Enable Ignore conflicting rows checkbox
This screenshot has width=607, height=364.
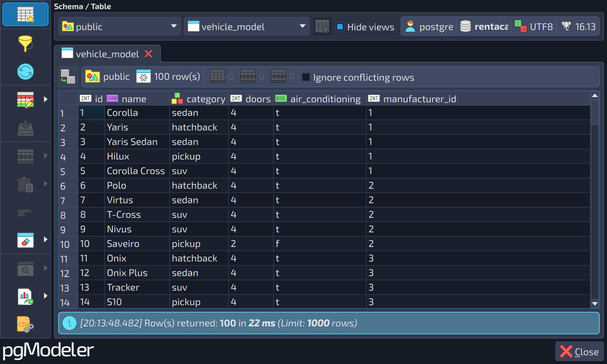click(306, 77)
